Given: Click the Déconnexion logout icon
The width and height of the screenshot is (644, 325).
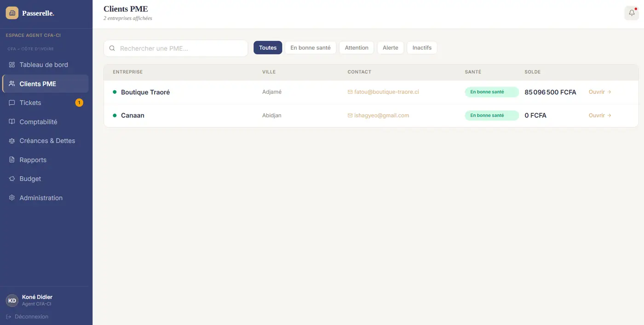Looking at the screenshot, I should tap(8, 317).
